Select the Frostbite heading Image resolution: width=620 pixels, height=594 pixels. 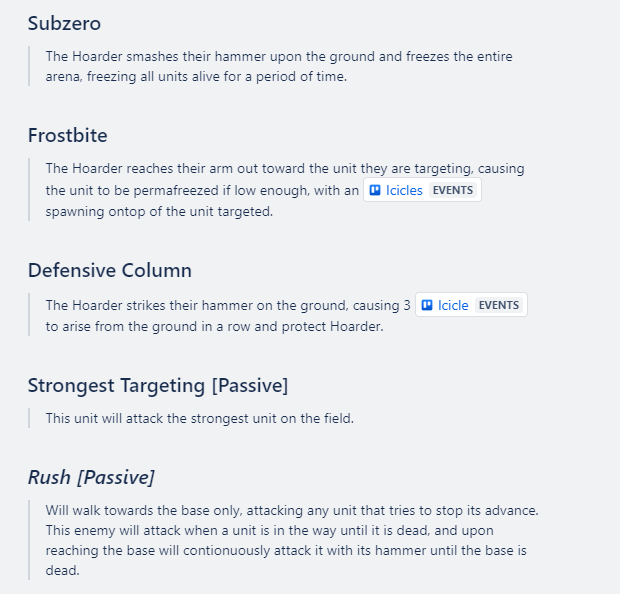point(68,135)
